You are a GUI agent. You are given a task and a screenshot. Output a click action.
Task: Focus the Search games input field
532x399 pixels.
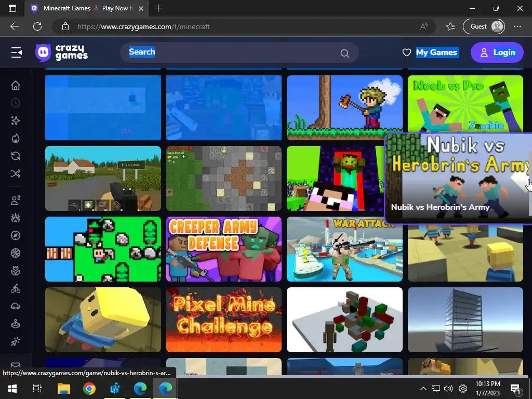(239, 52)
